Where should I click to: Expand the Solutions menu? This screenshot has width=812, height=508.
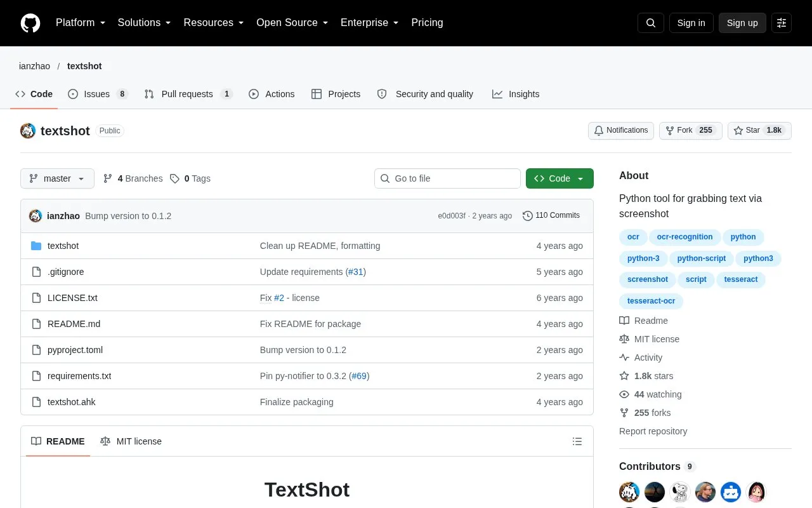145,23
